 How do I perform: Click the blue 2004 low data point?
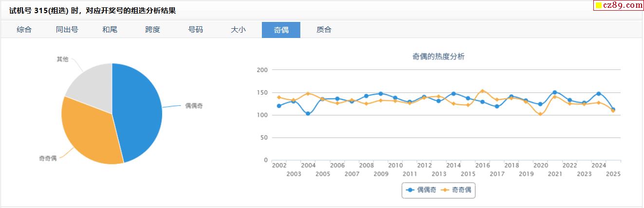(x=308, y=113)
